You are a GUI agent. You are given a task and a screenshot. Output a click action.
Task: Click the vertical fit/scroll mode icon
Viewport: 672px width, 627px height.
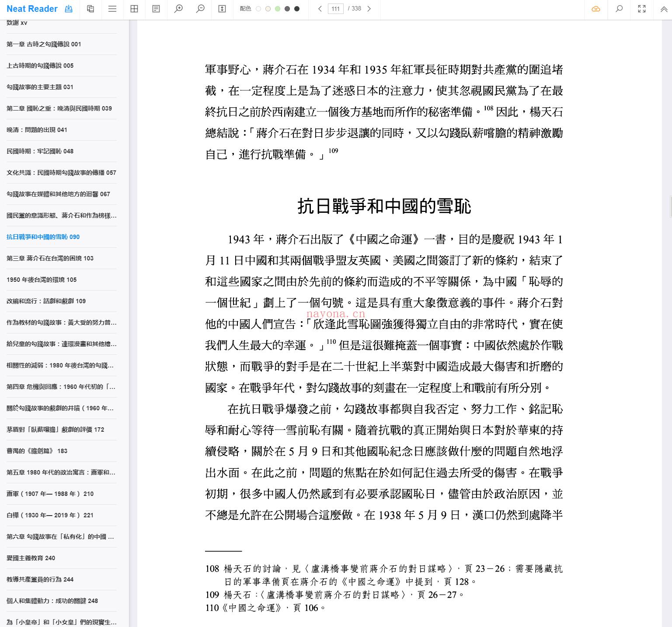tap(222, 9)
